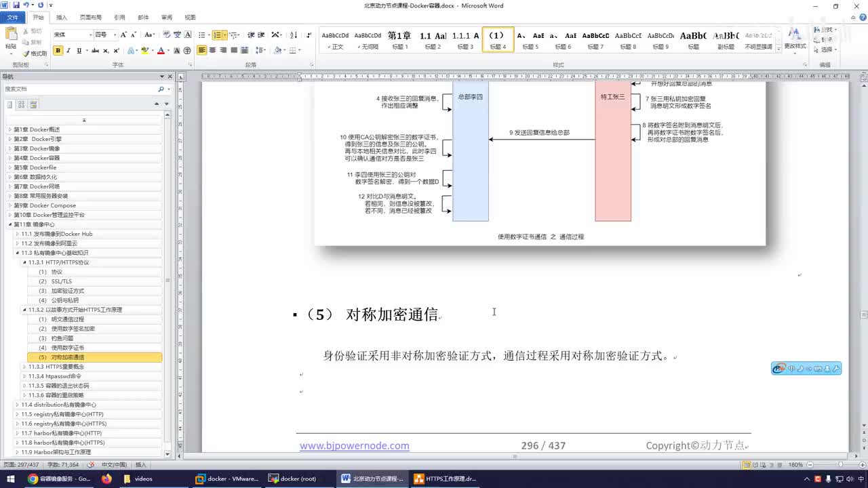Switch to the References (引用) tab
This screenshot has width=868, height=488.
coord(119,18)
